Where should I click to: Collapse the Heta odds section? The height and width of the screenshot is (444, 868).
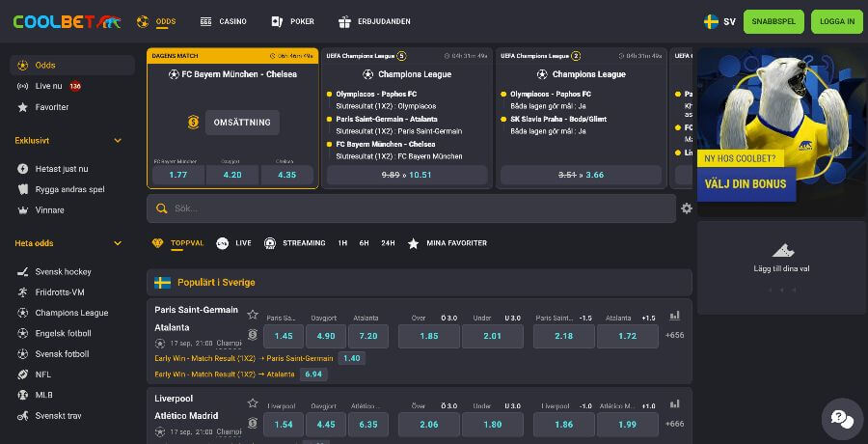pos(118,243)
